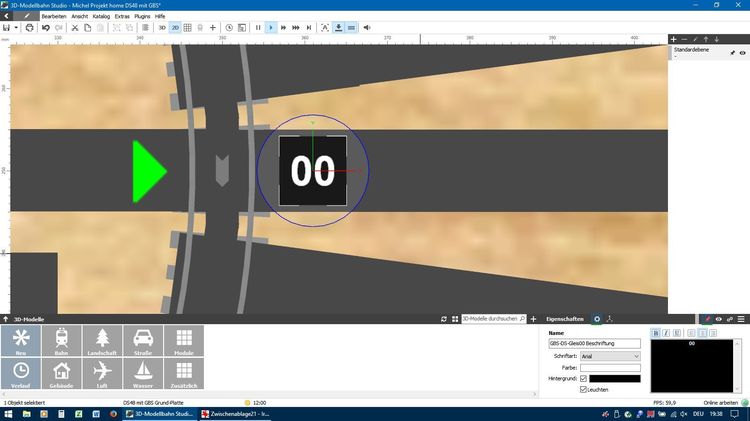The height and width of the screenshot is (421, 750).
Task: Pin the Standardebene layer
Action: [732, 53]
